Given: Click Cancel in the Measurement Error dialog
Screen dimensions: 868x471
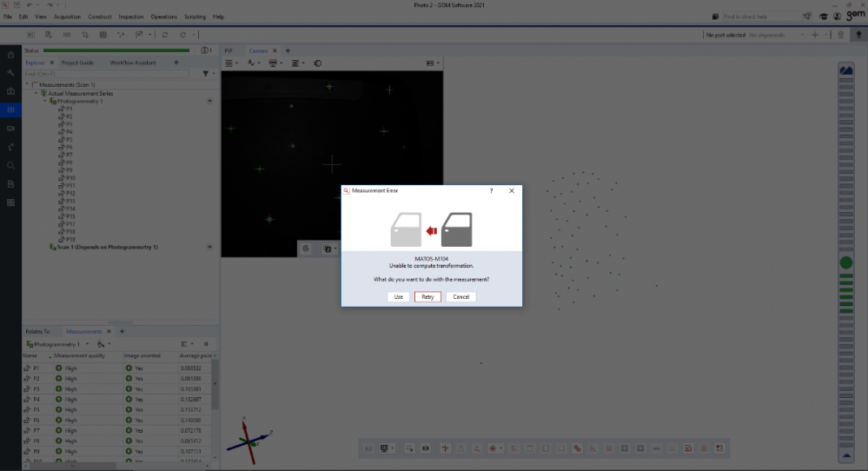Looking at the screenshot, I should (x=461, y=296).
